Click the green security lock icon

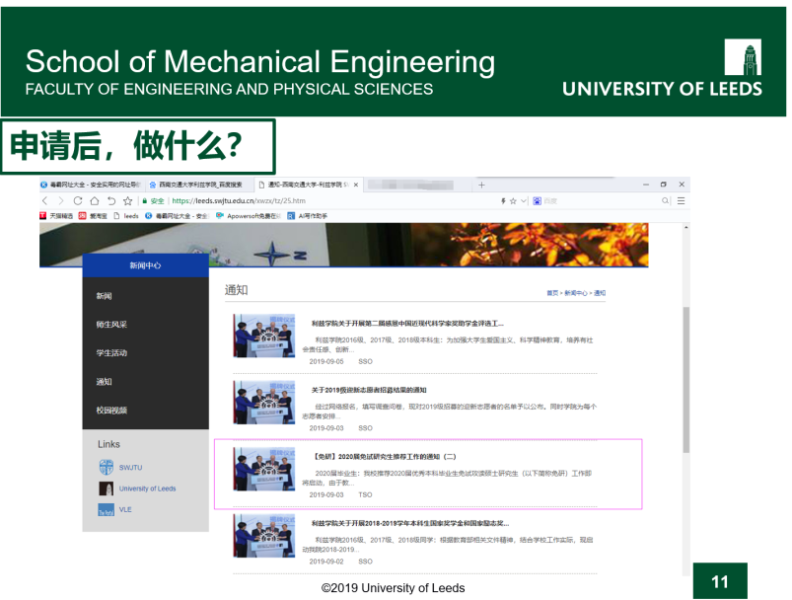tap(144, 201)
